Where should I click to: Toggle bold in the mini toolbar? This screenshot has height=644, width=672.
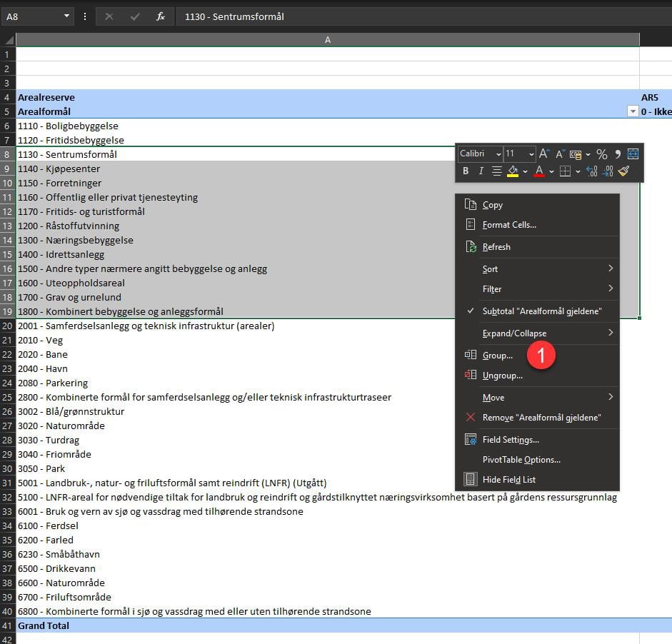pos(466,171)
